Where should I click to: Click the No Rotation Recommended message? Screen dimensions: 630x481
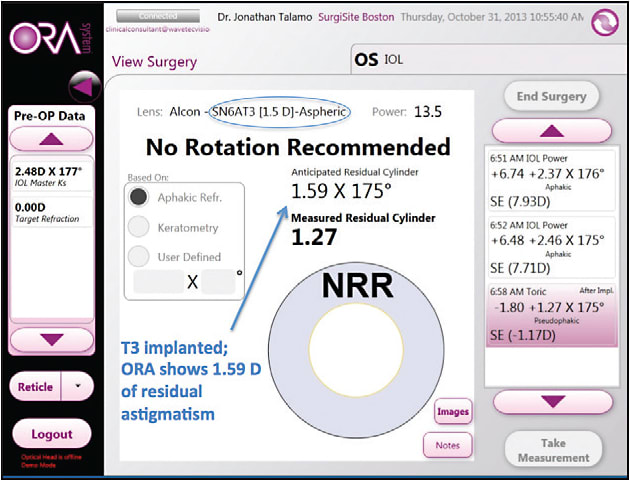pos(298,147)
